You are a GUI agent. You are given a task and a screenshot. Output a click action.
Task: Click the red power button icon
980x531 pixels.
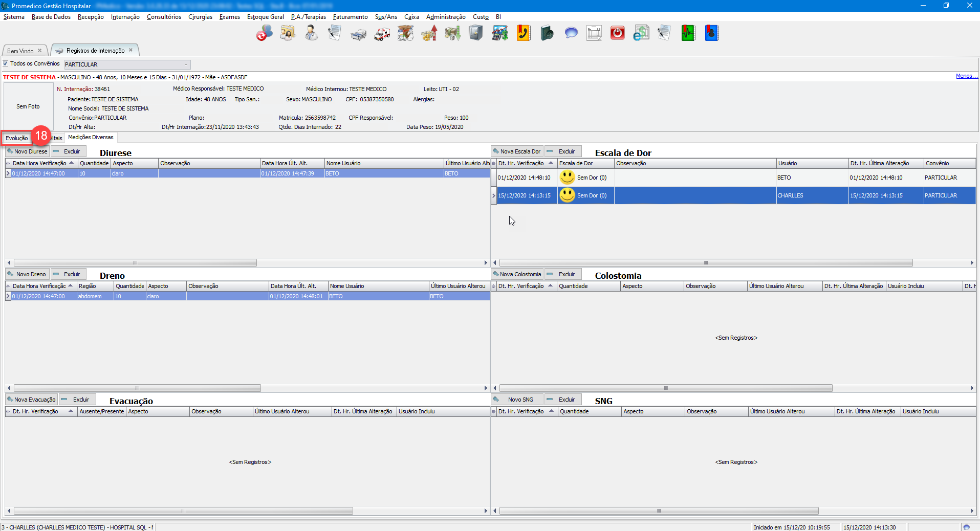click(618, 34)
